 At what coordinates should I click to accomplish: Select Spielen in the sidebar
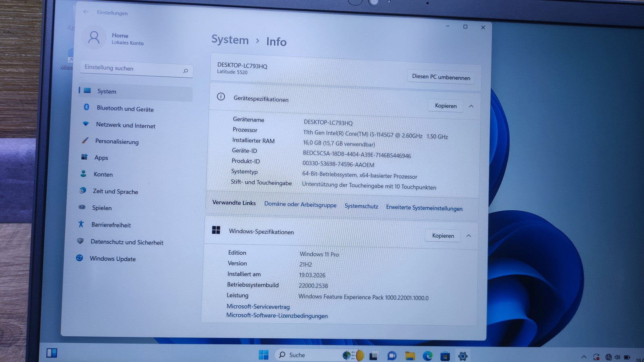102,208
